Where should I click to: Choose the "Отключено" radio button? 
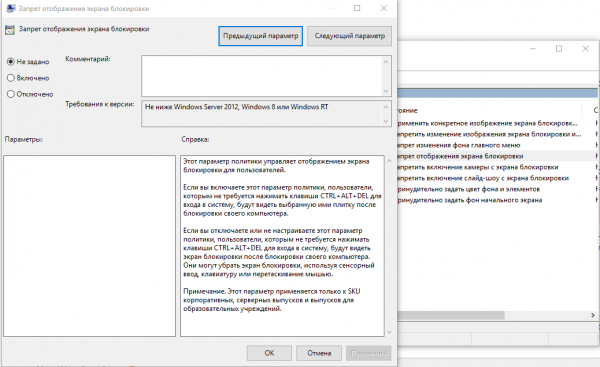tap(30, 94)
